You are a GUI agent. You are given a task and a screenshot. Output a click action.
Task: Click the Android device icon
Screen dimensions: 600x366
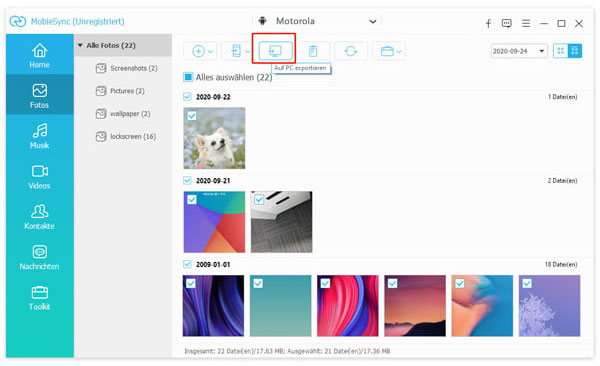(x=262, y=21)
